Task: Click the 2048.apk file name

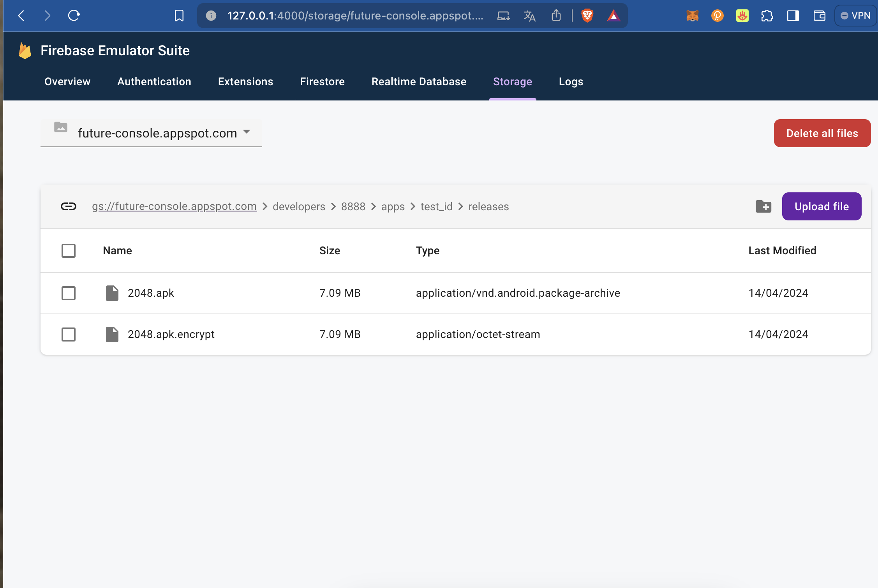Action: tap(151, 293)
